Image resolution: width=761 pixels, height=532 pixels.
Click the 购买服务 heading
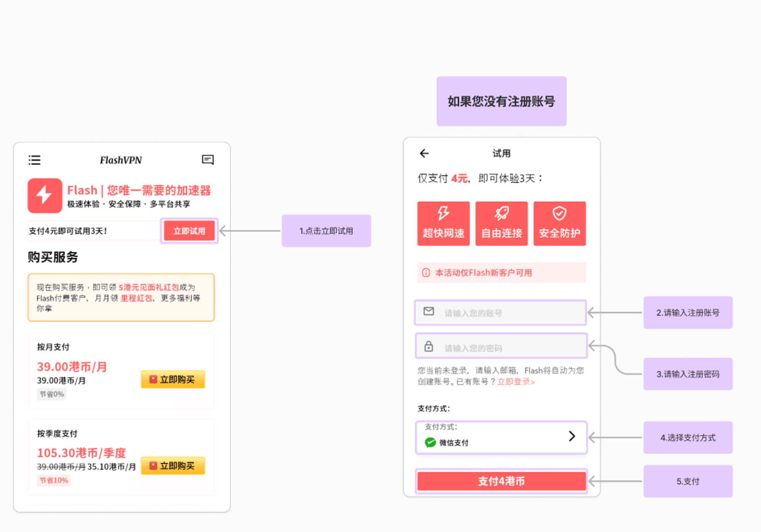(x=53, y=257)
